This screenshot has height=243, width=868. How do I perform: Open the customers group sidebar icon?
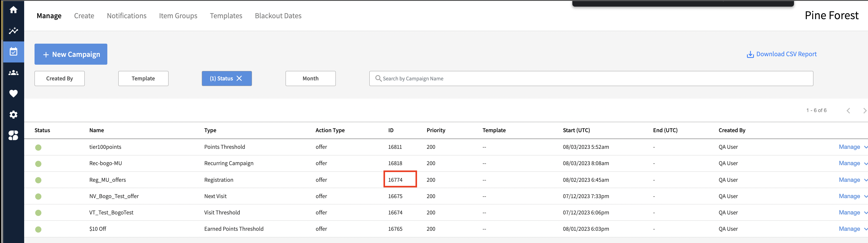pos(13,73)
